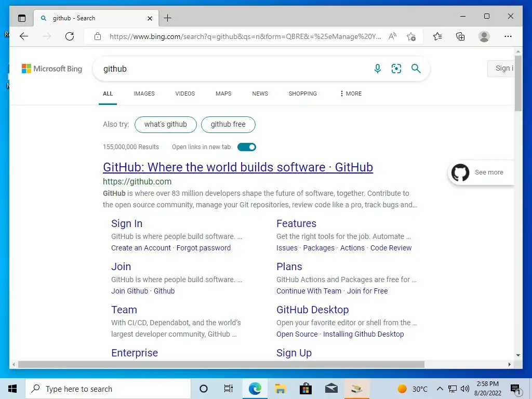
Task: Open a new browser tab
Action: pyautogui.click(x=168, y=18)
